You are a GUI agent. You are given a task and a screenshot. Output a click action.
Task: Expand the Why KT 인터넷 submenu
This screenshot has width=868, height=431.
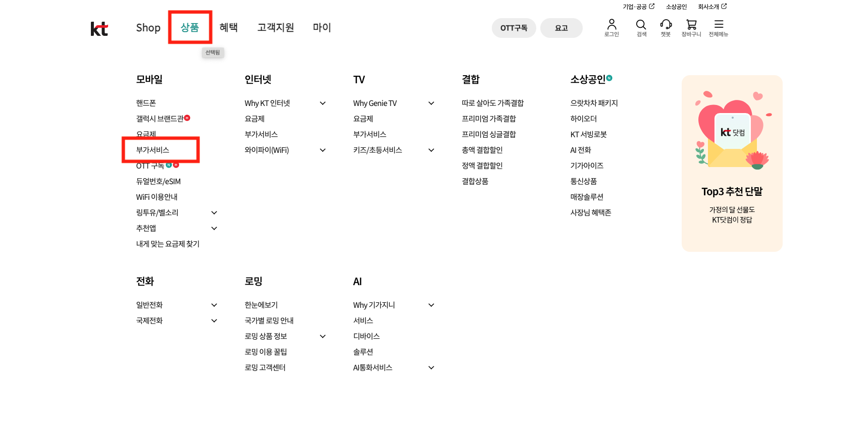[323, 103]
